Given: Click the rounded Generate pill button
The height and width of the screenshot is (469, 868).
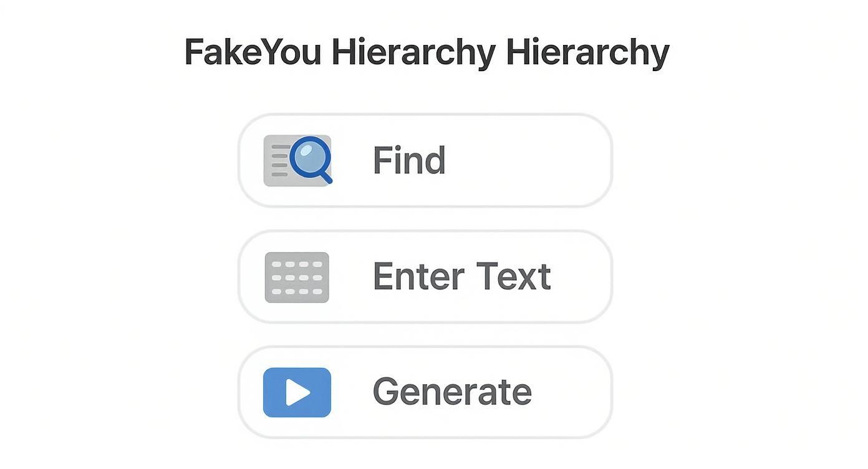Looking at the screenshot, I should [425, 392].
